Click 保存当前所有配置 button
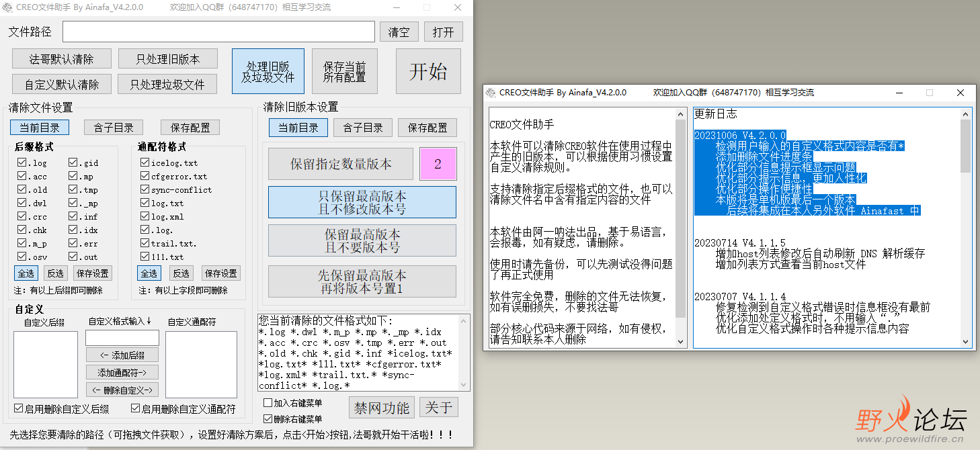980x450 pixels. coord(345,71)
